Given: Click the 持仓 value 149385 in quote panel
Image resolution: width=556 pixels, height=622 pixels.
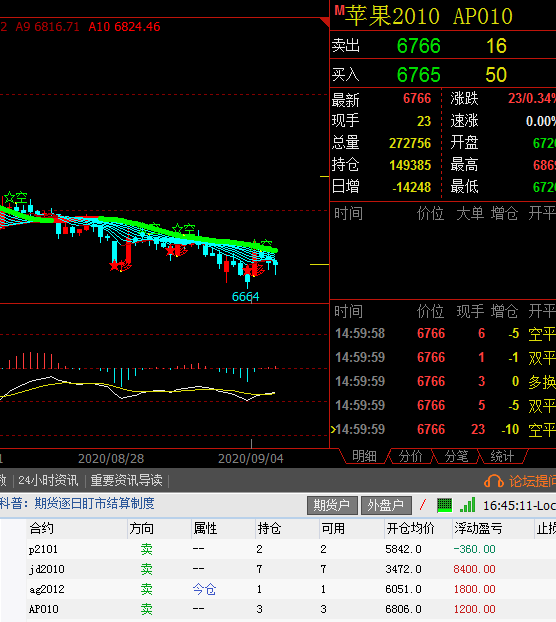Looking at the screenshot, I should point(410,165).
